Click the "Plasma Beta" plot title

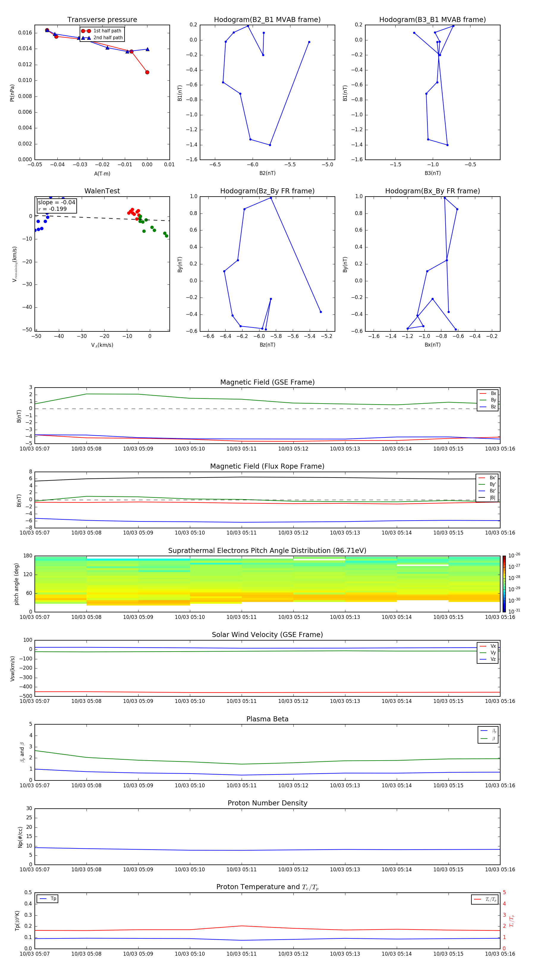click(267, 719)
